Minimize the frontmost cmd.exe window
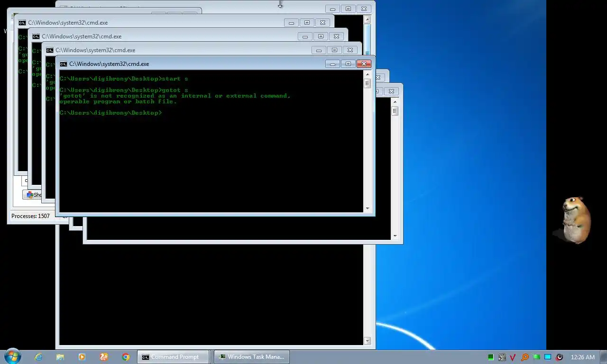The image size is (607, 364). (x=332, y=64)
